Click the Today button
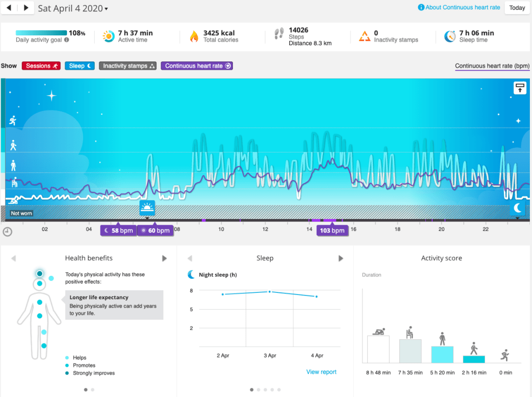Viewport: 532px width, 397px height. tap(516, 8)
